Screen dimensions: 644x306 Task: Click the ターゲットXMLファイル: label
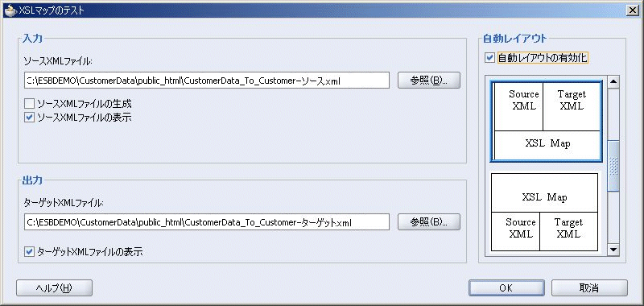coord(64,202)
